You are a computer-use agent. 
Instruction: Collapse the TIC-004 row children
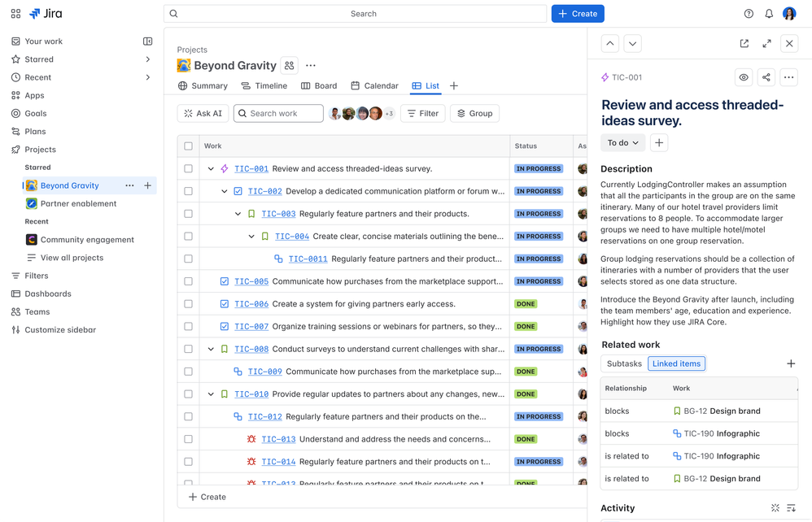coord(251,237)
